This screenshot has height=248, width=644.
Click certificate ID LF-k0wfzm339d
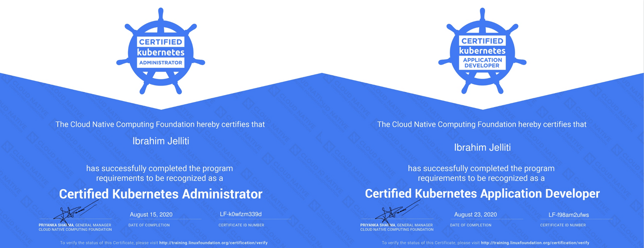[240, 214]
